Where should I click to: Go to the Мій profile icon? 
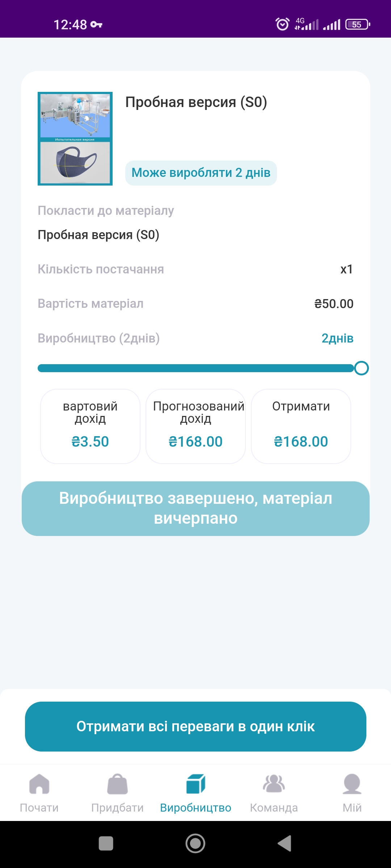(352, 784)
